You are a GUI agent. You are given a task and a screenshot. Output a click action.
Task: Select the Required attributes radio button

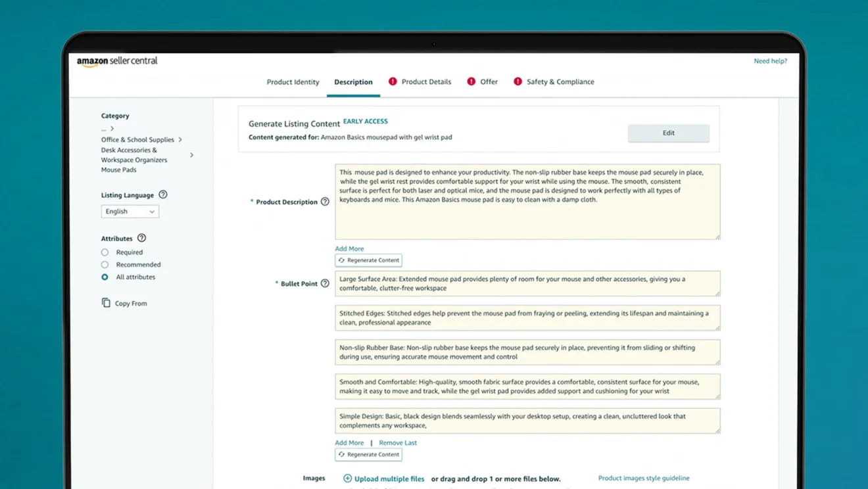(105, 252)
